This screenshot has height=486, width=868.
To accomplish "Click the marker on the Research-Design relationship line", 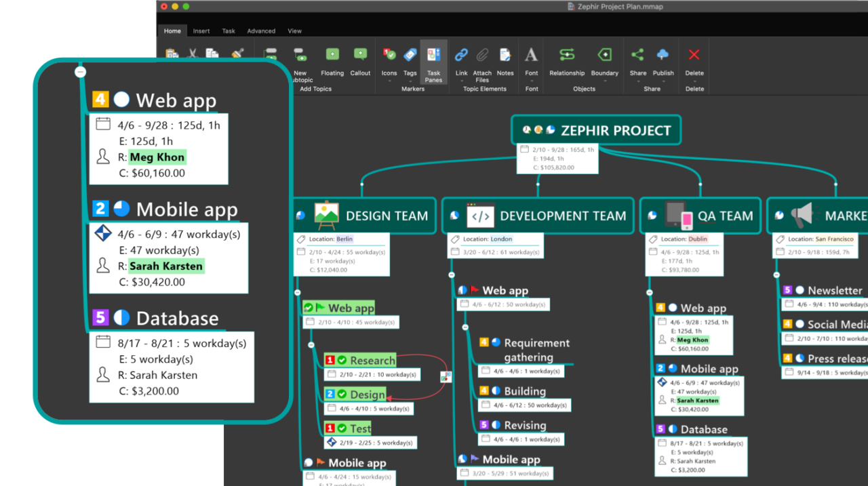I will click(446, 377).
